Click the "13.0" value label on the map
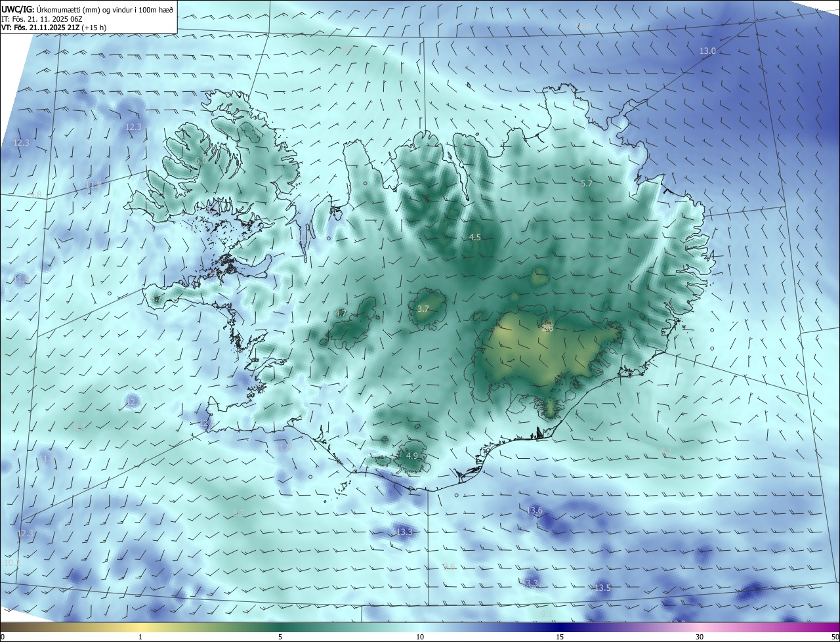Screen dimensions: 840x642 [707, 51]
